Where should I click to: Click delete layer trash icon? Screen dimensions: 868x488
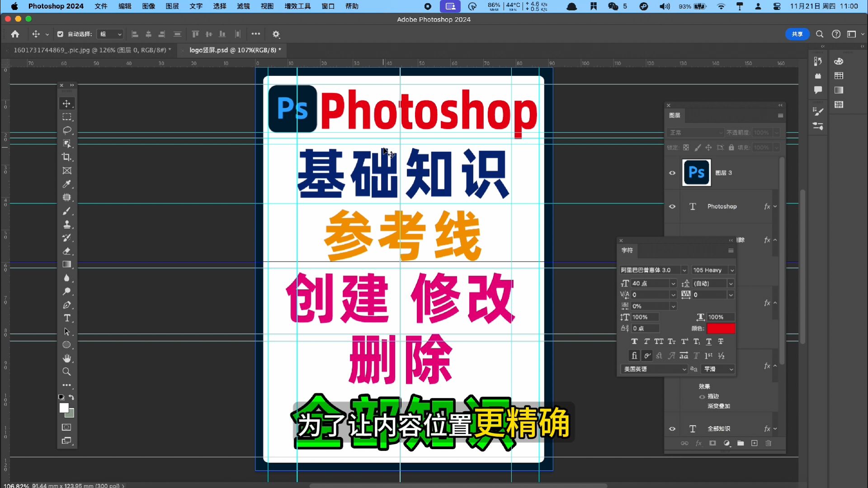coord(768,443)
